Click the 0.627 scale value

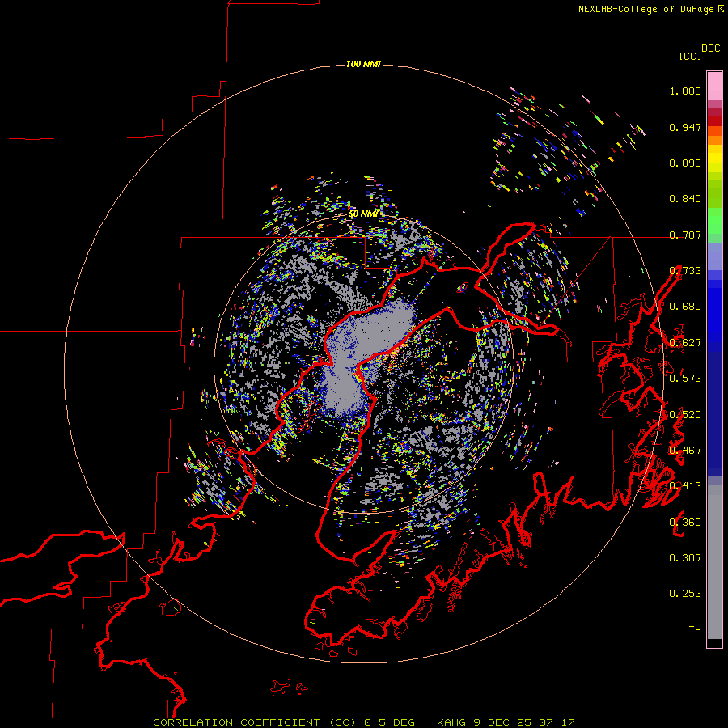click(685, 343)
